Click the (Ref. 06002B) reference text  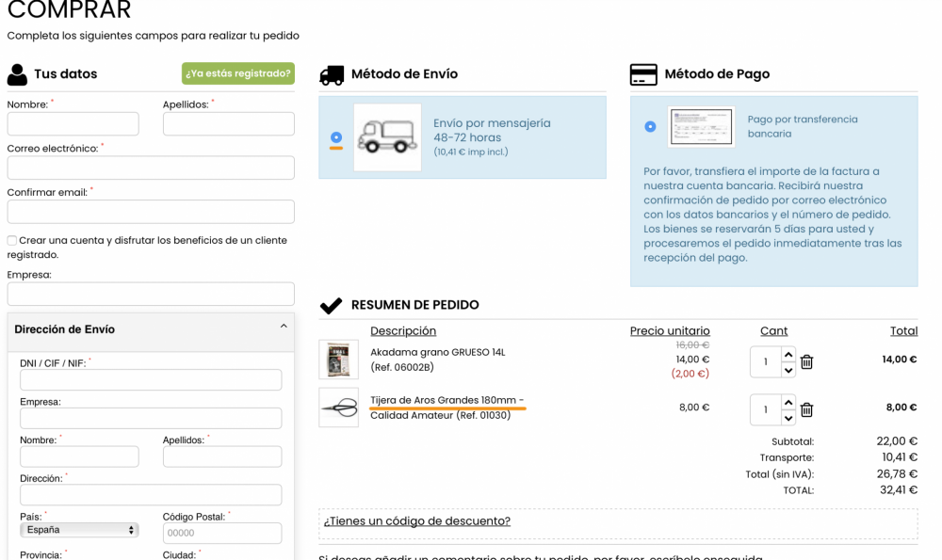pyautogui.click(x=402, y=367)
